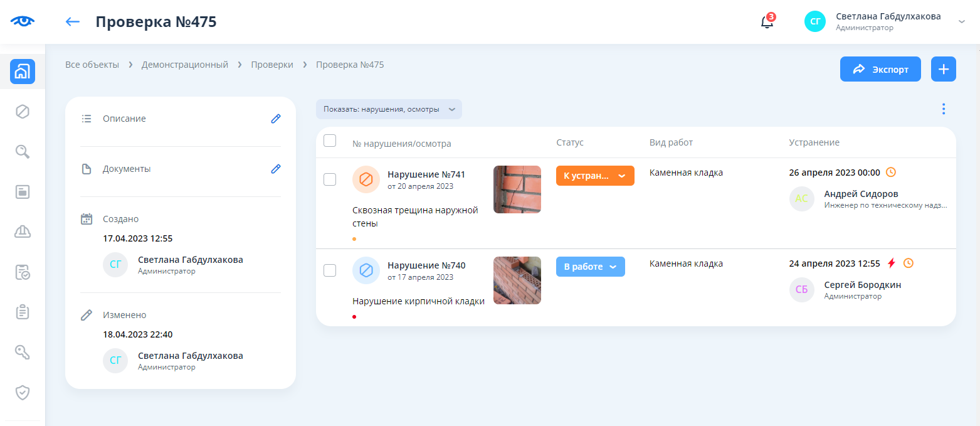Open the notifications bell

coord(767,22)
